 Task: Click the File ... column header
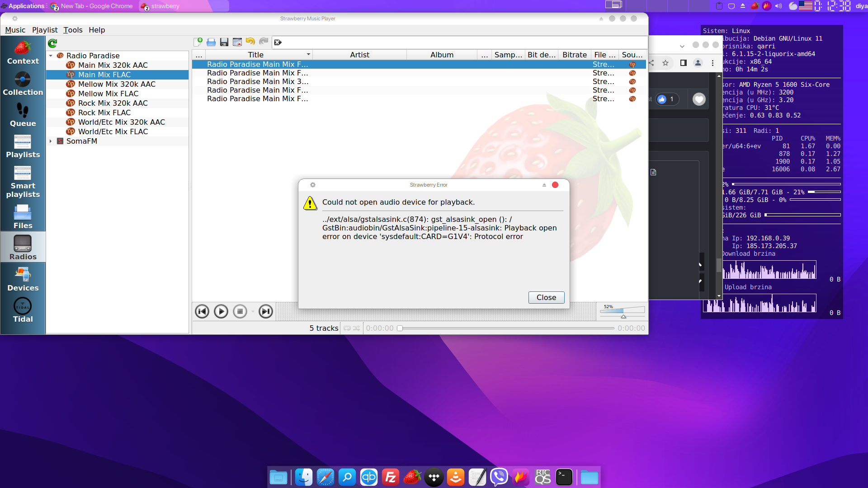(x=605, y=55)
